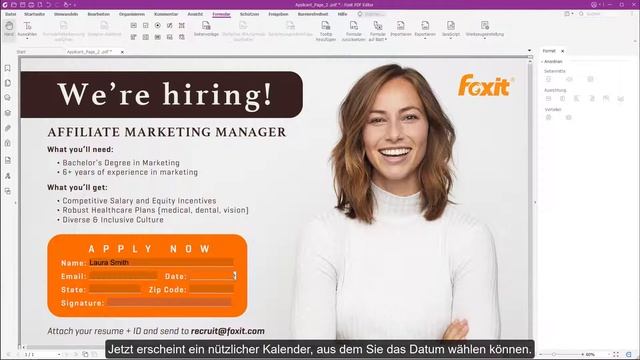Collapse the ribbon with arrow
The height and width of the screenshot is (360, 640).
pos(635,41)
